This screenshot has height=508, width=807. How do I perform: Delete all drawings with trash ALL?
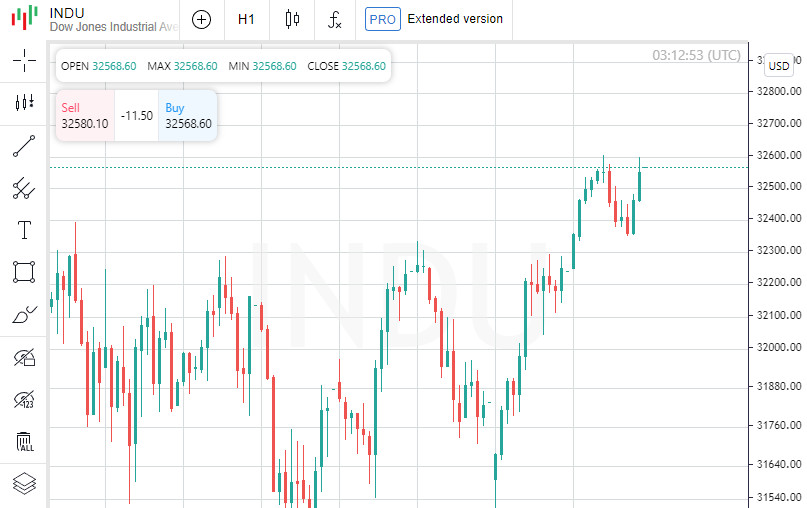tap(24, 442)
